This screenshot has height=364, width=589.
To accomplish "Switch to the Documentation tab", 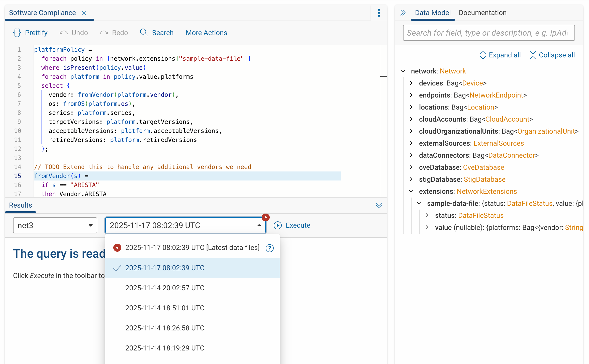I will point(482,13).
